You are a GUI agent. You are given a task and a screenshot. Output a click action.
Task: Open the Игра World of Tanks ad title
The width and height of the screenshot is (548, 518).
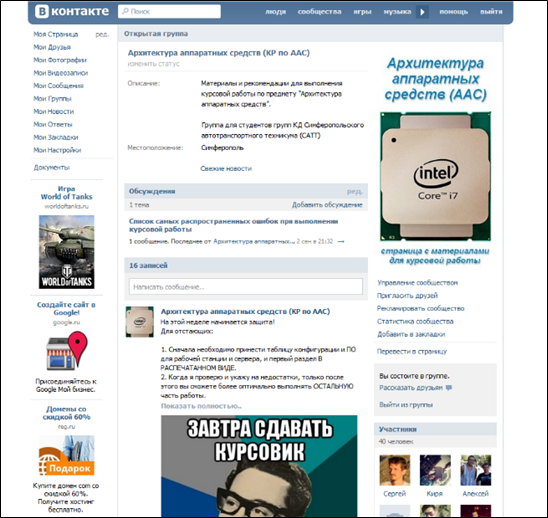66,193
